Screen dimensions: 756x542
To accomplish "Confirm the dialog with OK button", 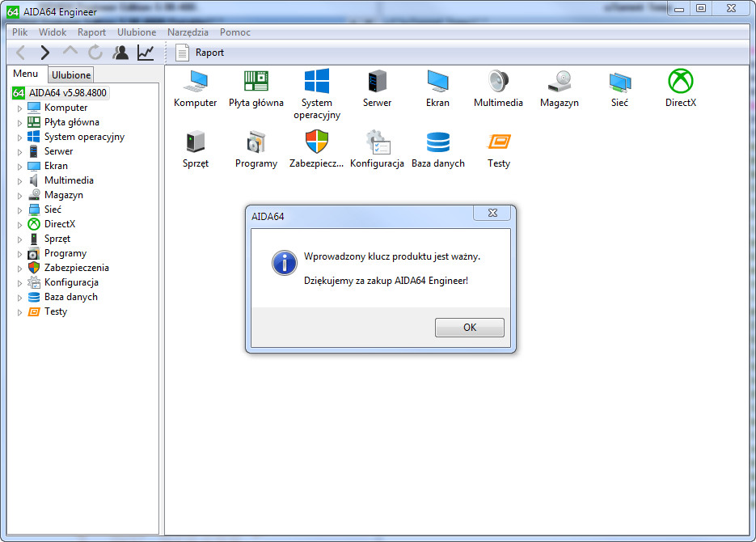I will (470, 328).
